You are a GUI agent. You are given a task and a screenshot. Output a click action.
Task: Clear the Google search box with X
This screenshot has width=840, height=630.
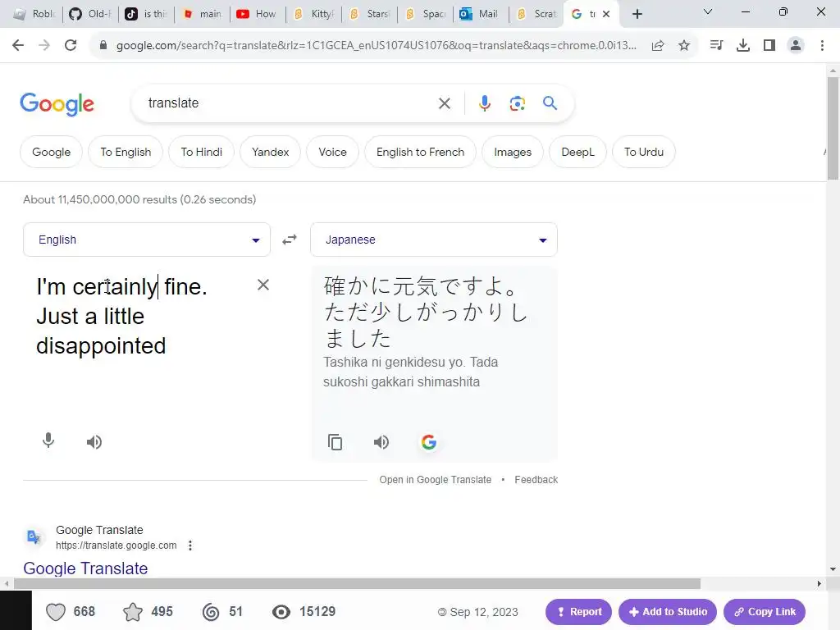[445, 103]
